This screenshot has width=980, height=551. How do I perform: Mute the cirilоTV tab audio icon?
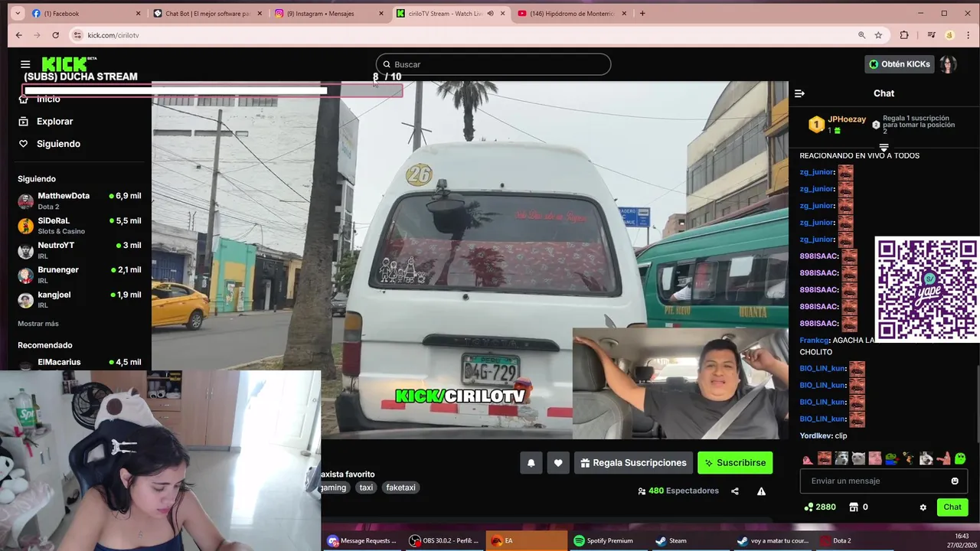[491, 13]
